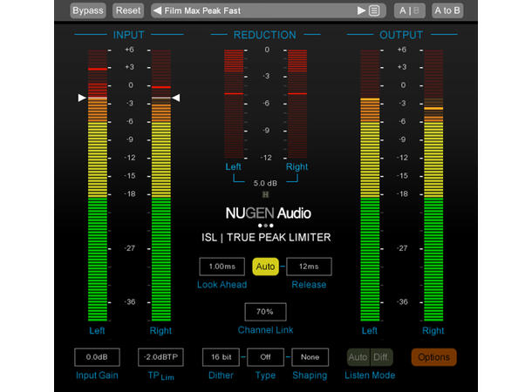The width and height of the screenshot is (532, 392).
Task: Click the 1.00ms Look Ahead field
Action: coord(222,267)
